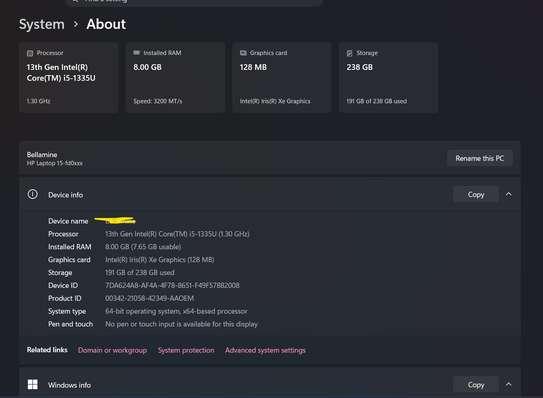
Task: Click the 1.30 GHz text in Processor card
Action: coord(38,101)
